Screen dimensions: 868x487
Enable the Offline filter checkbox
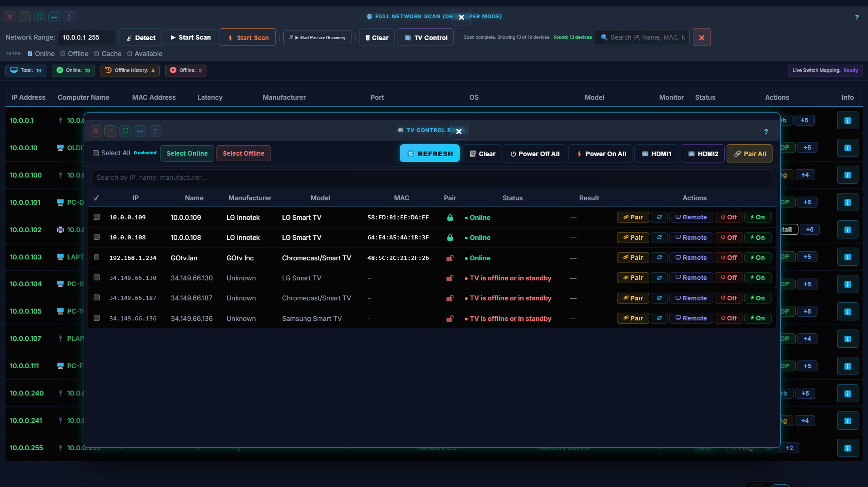[x=63, y=54]
